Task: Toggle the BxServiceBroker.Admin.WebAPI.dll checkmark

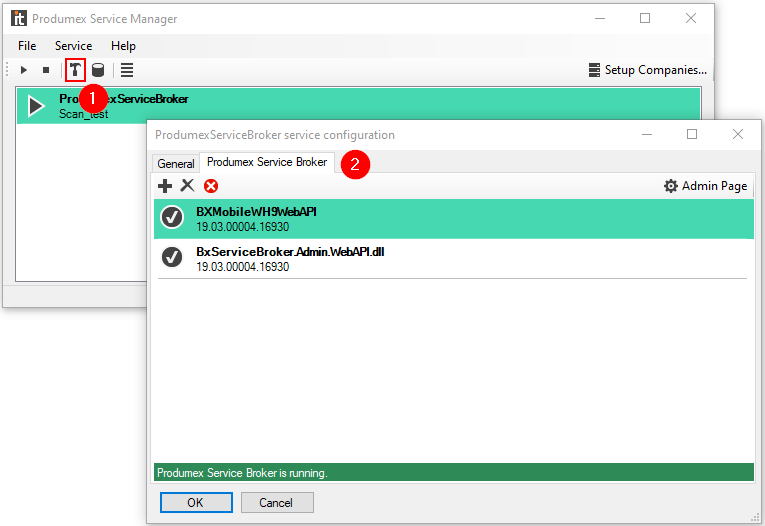Action: coord(172,258)
